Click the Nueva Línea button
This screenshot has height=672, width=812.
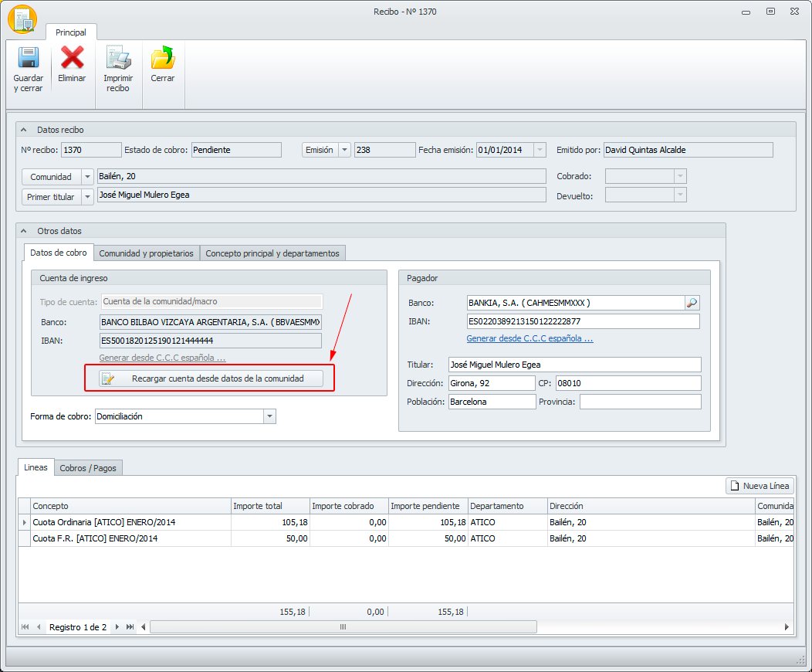click(760, 486)
